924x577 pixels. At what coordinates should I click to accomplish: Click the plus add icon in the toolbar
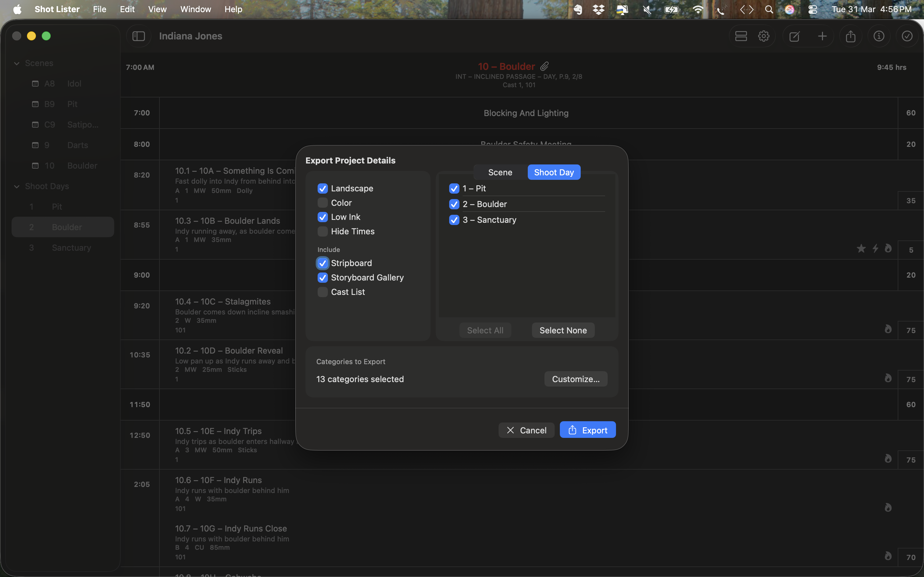pos(822,36)
